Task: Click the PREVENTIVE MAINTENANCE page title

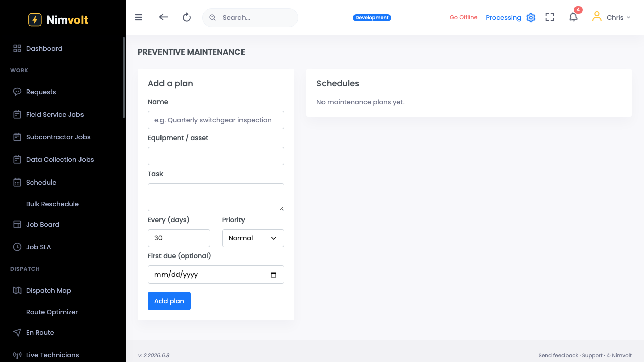Action: 191,52
